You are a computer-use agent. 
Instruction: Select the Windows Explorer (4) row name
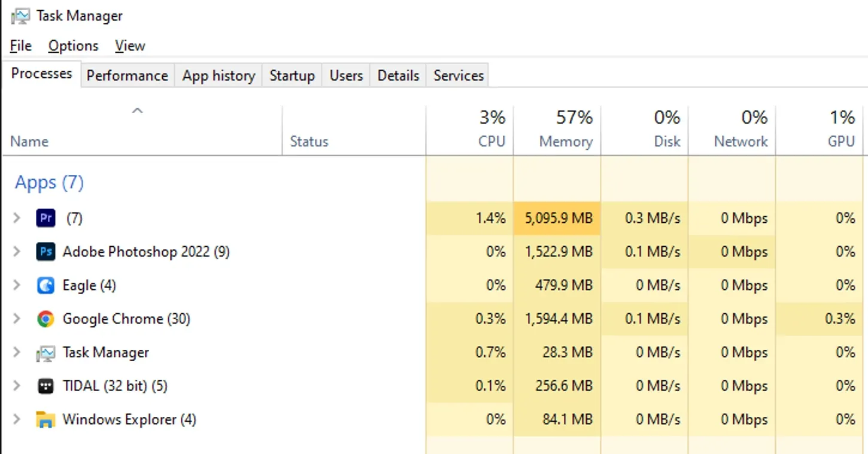(x=129, y=419)
